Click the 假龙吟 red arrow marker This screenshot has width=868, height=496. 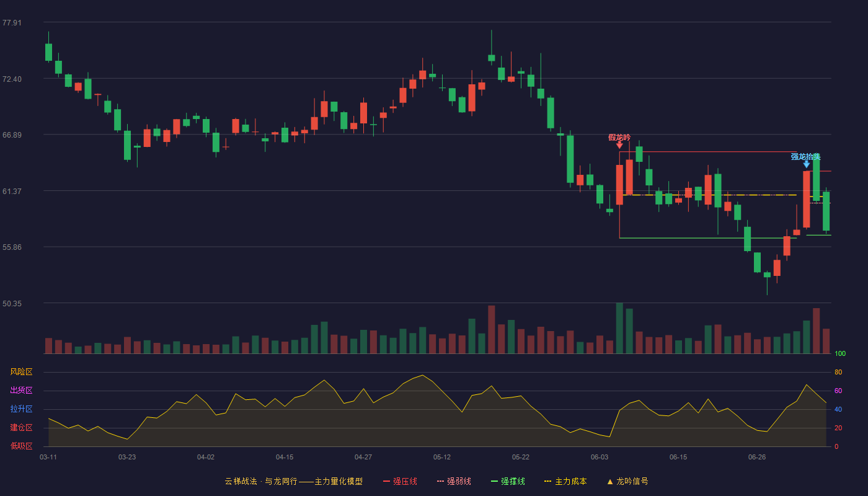(619, 145)
